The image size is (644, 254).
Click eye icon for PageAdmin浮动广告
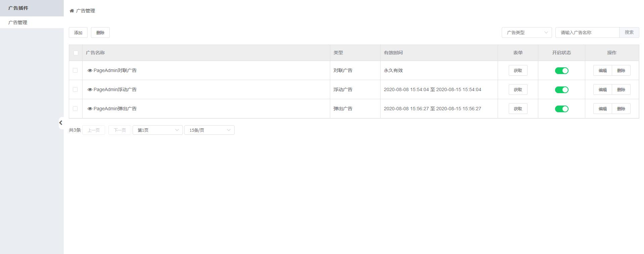90,90
